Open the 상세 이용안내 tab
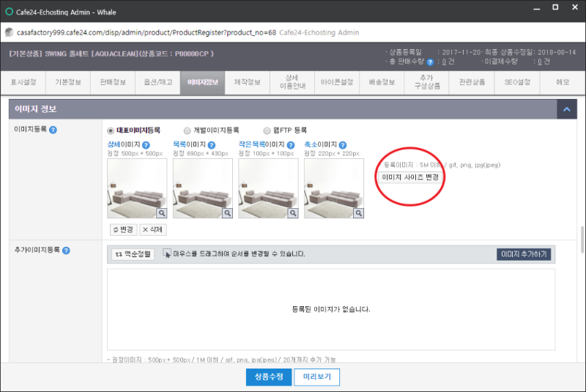The height and width of the screenshot is (392, 586). click(x=292, y=82)
